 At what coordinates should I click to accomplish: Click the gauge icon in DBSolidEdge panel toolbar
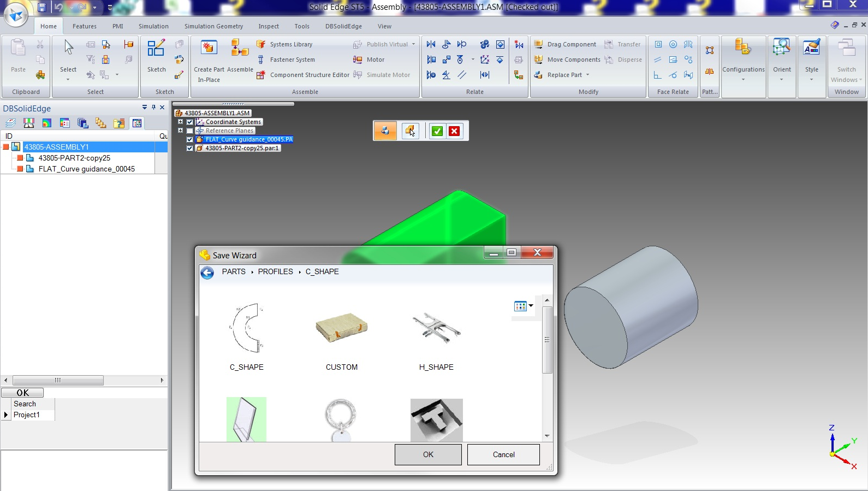click(29, 123)
